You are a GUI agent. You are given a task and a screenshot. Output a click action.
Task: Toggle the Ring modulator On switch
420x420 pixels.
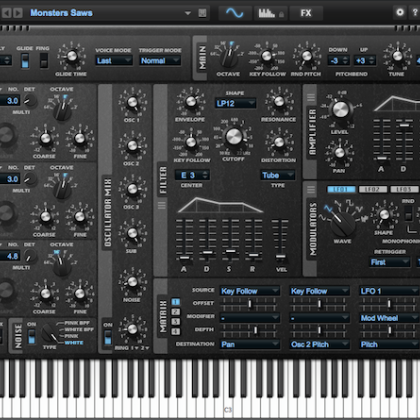point(108,337)
